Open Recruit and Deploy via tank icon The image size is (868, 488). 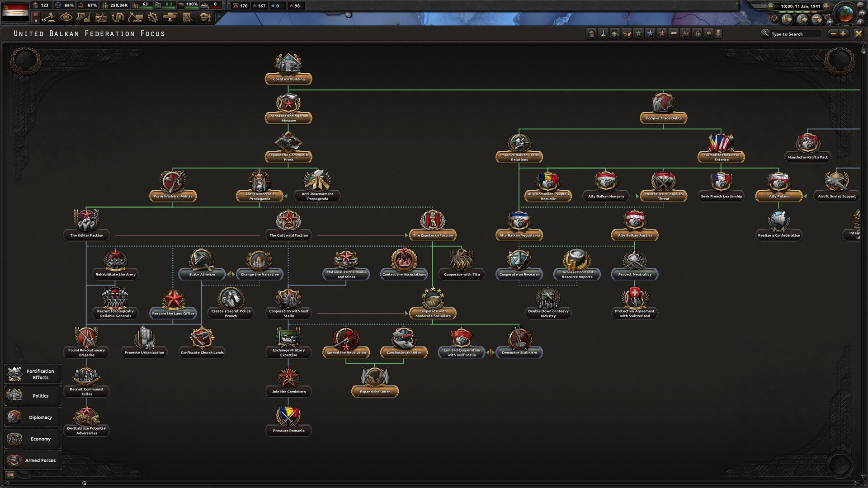pyautogui.click(x=169, y=18)
